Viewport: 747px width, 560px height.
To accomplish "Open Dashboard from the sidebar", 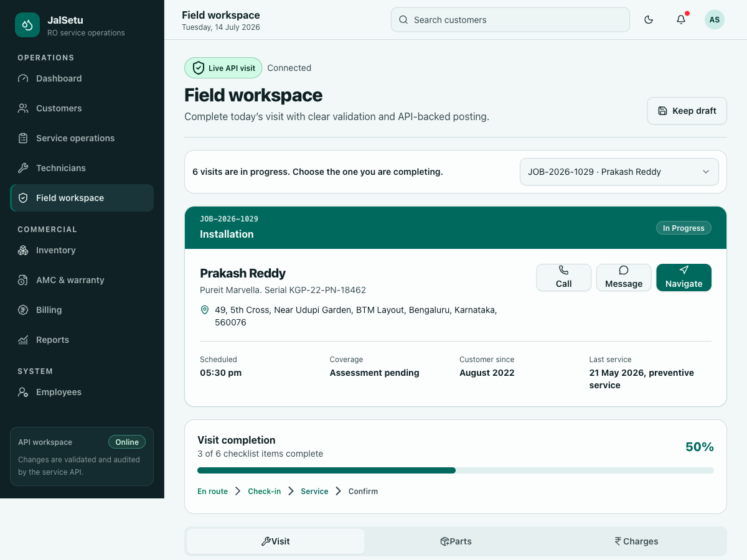I will pyautogui.click(x=82, y=78).
